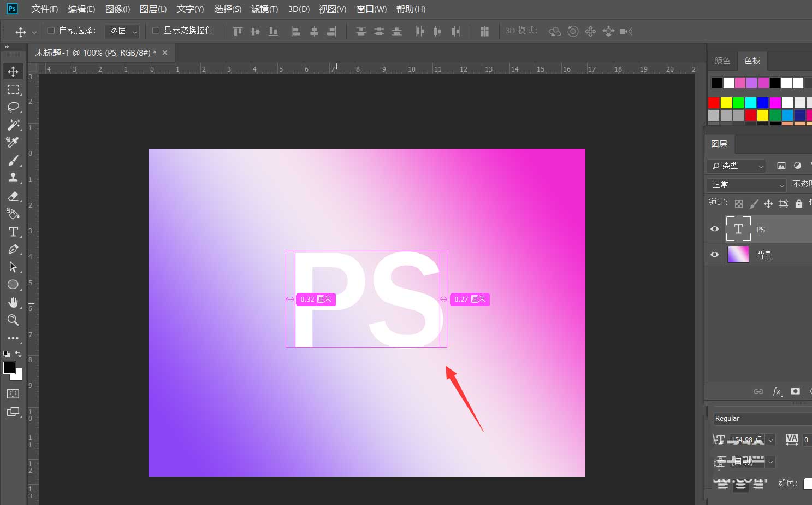The width and height of the screenshot is (812, 505).
Task: Change the screen mode
Action: (x=13, y=412)
